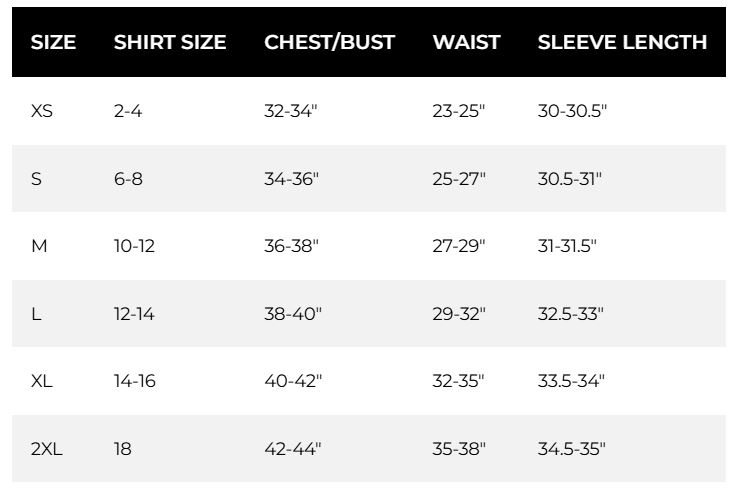Click waist measurement 35-38" cell
Image resolution: width=743 pixels, height=497 pixels.
(459, 449)
